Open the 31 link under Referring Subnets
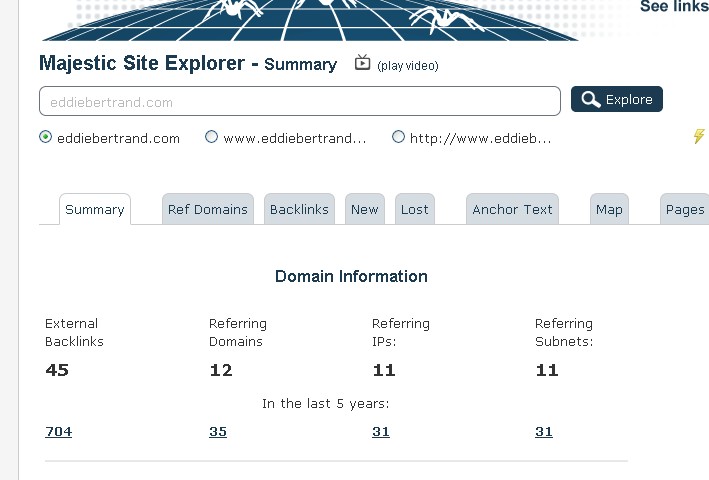This screenshot has height=480, width=709. tap(544, 432)
